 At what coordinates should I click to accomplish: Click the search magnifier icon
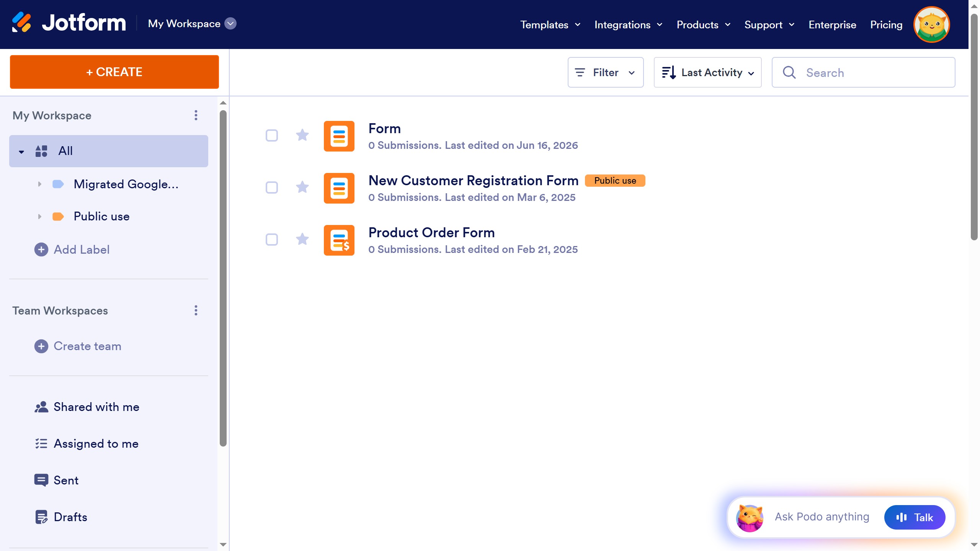click(x=789, y=72)
